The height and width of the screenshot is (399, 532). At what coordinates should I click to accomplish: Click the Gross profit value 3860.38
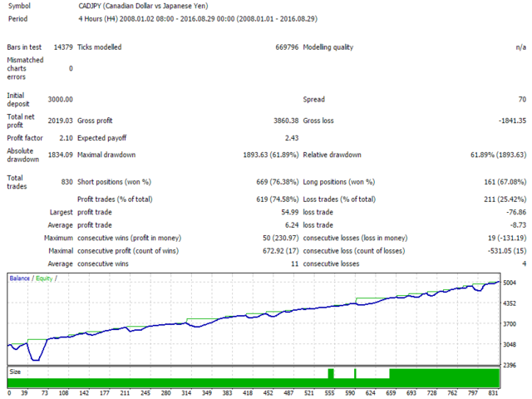pos(286,121)
